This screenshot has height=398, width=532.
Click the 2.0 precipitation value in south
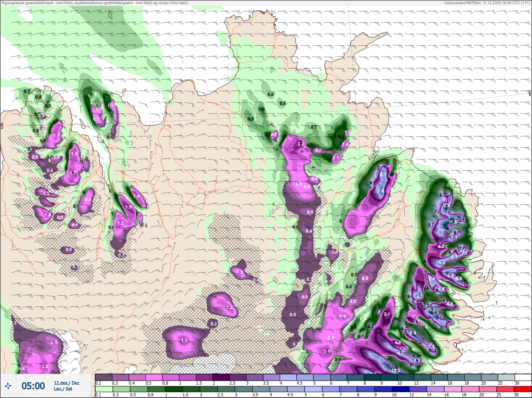tap(327, 351)
